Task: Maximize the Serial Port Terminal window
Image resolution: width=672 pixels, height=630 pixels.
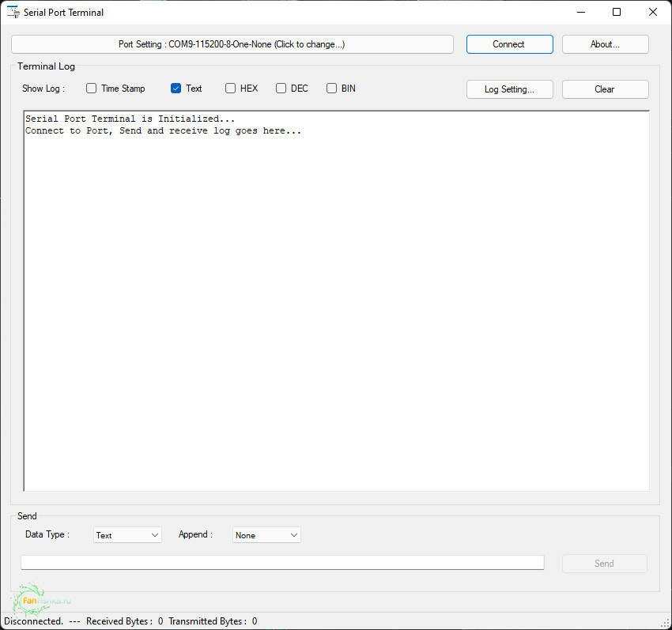Action: 617,12
